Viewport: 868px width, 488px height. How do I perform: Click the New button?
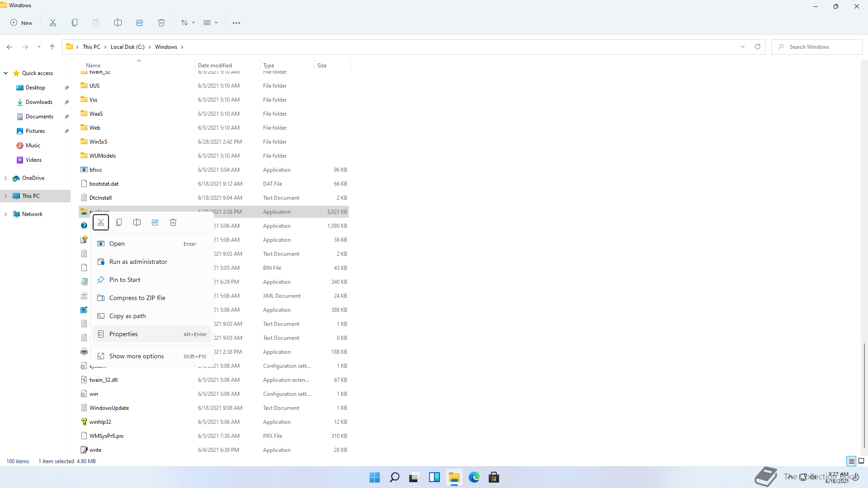point(21,23)
